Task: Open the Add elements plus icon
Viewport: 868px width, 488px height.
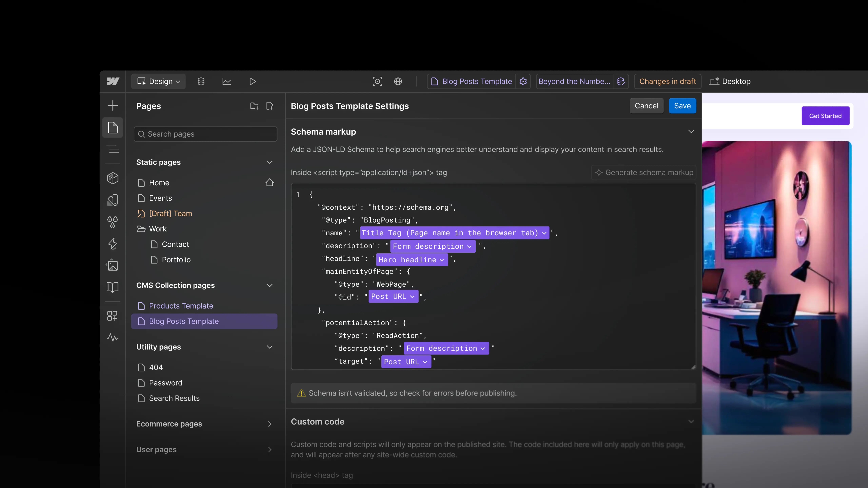Action: (113, 105)
